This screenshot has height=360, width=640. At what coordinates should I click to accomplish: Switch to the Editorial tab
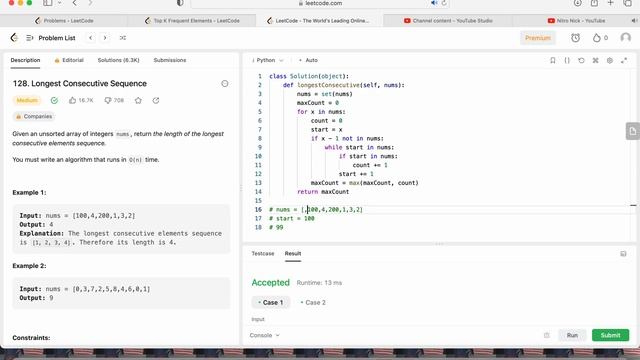tap(69, 60)
